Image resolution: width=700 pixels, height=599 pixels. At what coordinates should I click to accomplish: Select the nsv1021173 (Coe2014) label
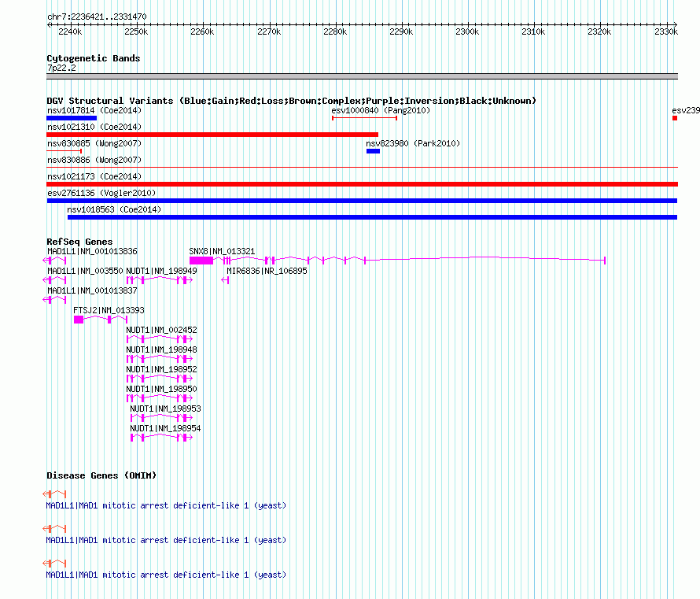(x=94, y=176)
